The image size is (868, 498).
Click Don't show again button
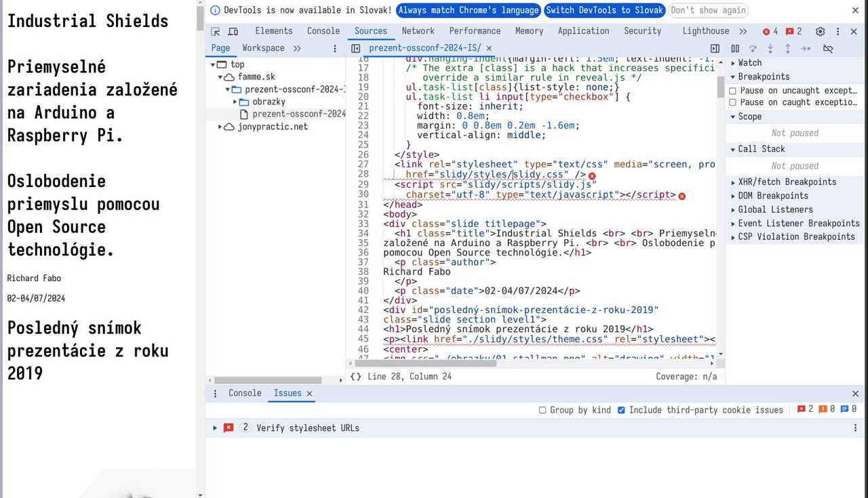pyautogui.click(x=708, y=10)
